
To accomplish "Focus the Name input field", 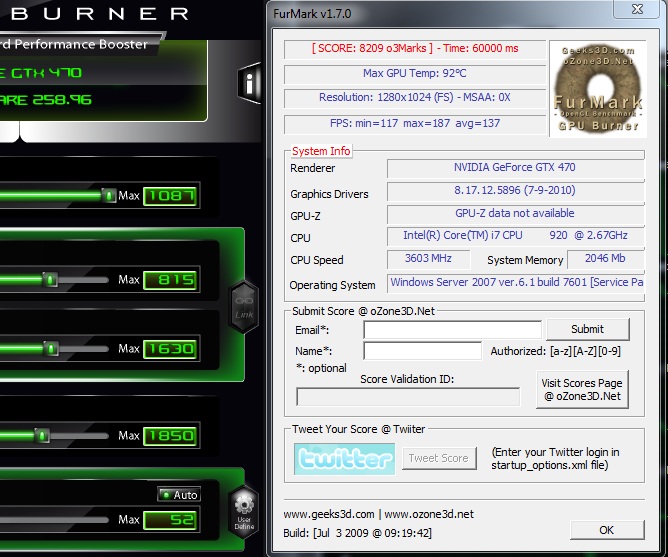I will point(423,351).
